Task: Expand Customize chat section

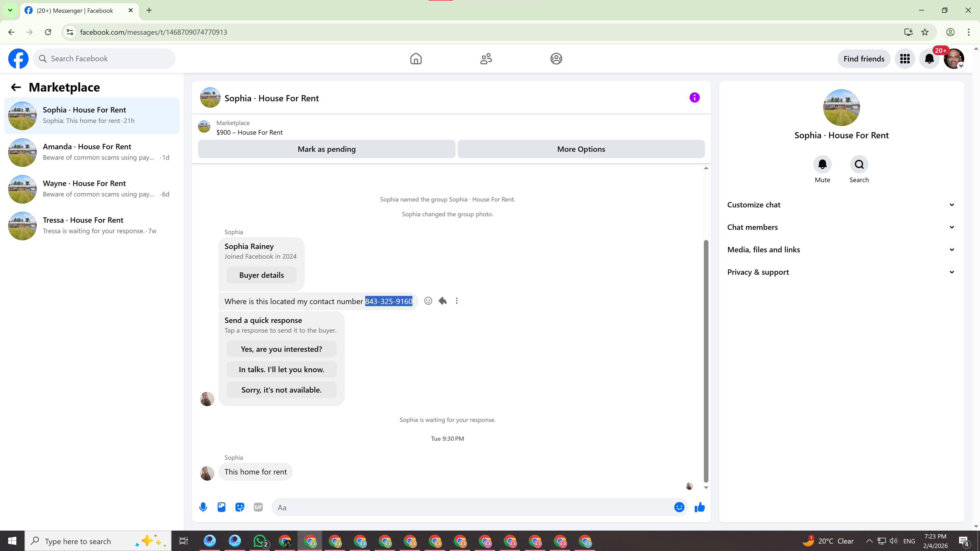Action: click(841, 205)
